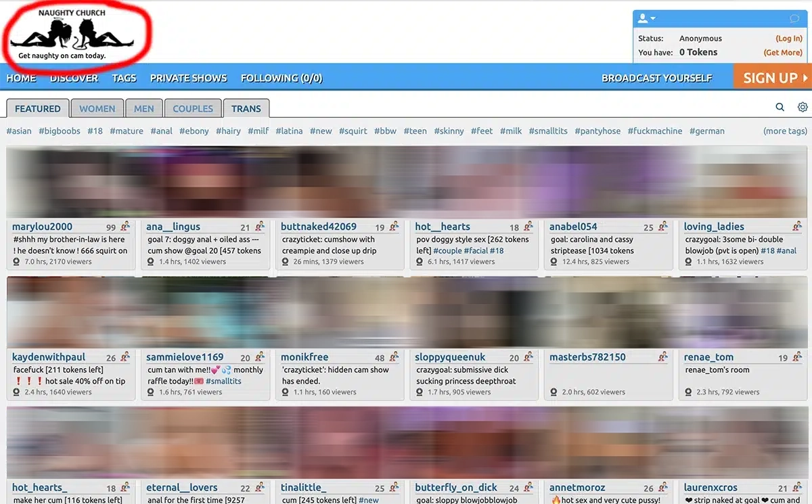Viewport: 812px width, 504px height.
Task: Click the search magnifier icon
Action: pyautogui.click(x=780, y=107)
